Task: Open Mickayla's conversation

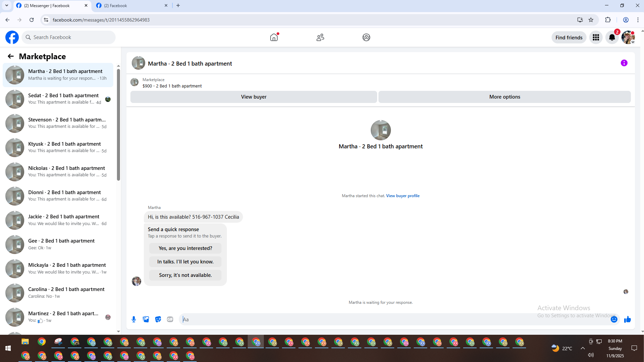Action: tap(58, 268)
